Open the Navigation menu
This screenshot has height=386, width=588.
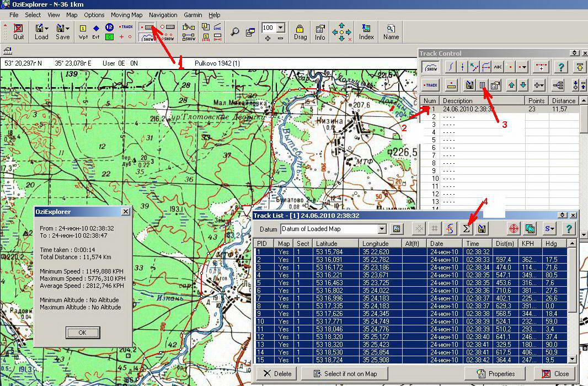(163, 15)
